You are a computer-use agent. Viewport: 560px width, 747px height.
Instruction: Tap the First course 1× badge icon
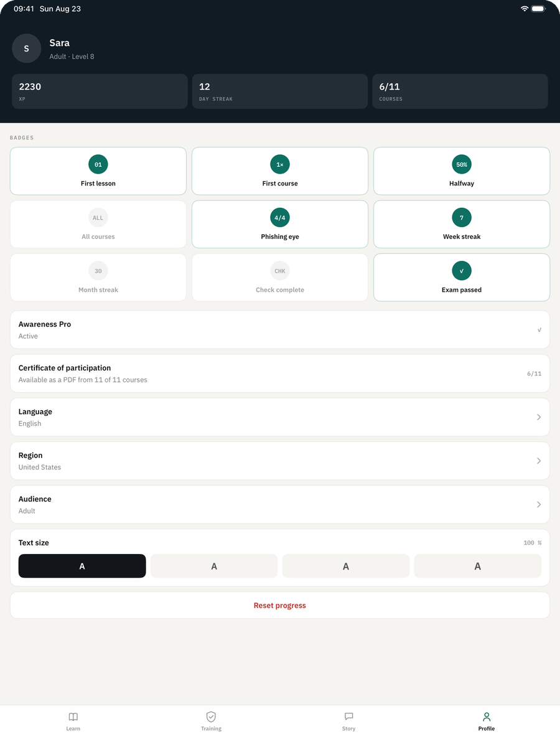[280, 164]
